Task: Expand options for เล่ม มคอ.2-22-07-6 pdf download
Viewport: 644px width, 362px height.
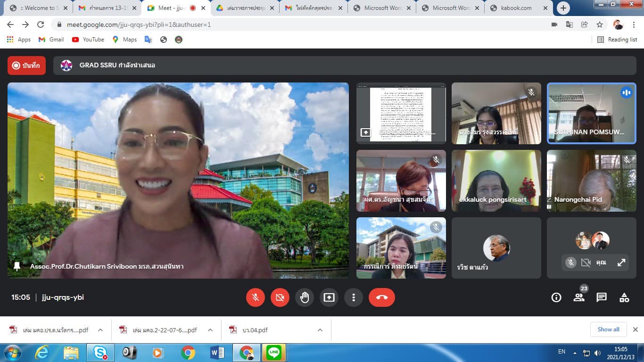Action: tap(210, 330)
